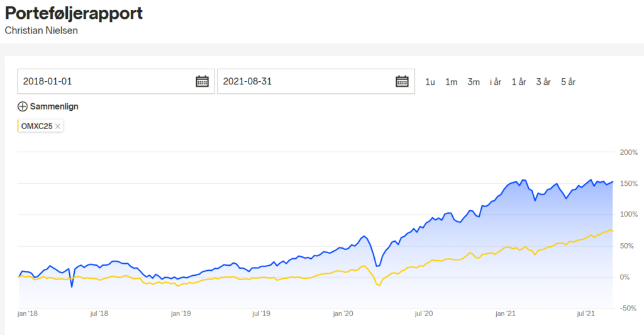Click the start date field 2018-01-01
Screen dimensions: 644x335
coord(116,81)
